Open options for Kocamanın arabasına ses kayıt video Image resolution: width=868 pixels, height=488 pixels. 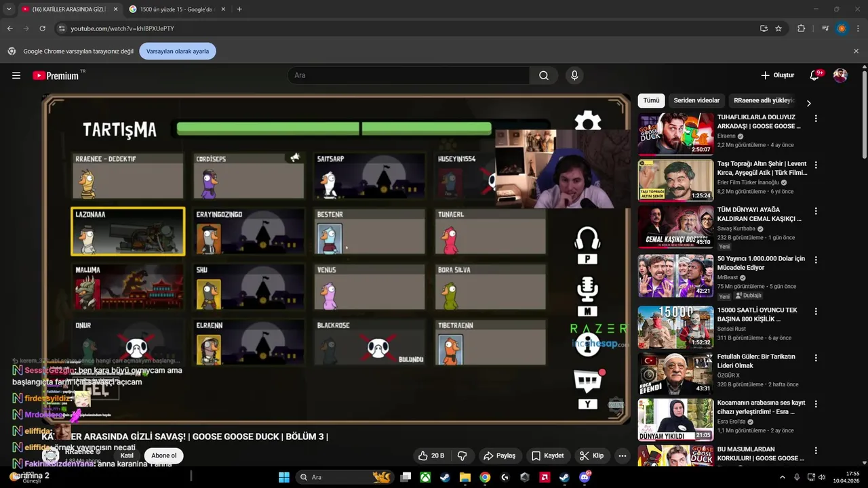[x=816, y=404]
